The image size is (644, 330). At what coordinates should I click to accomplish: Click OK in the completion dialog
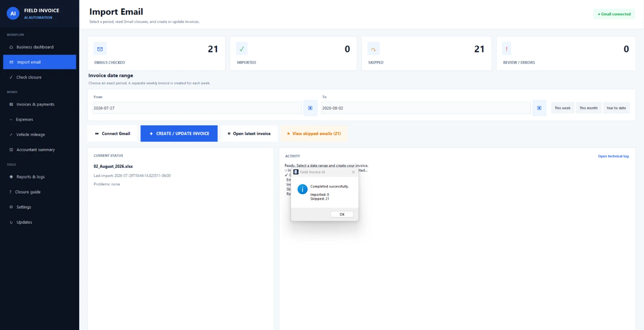pyautogui.click(x=342, y=214)
